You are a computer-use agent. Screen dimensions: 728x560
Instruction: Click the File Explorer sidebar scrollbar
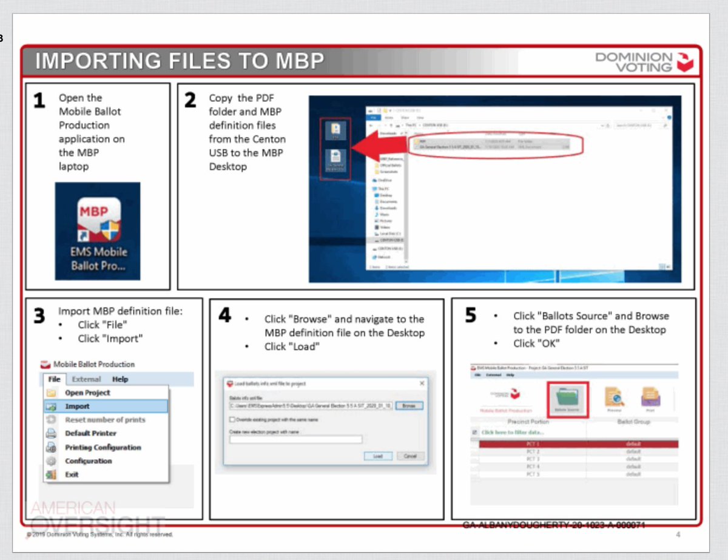[x=406, y=196]
